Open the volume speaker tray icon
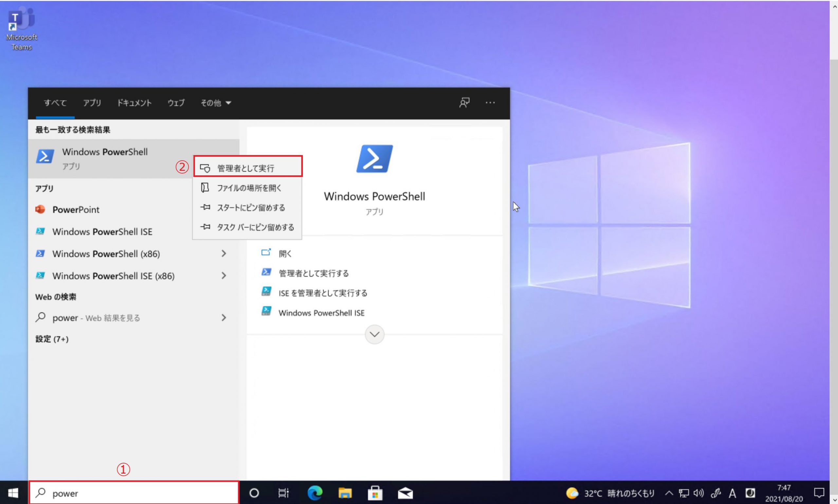Image resolution: width=838 pixels, height=504 pixels. coord(698,493)
